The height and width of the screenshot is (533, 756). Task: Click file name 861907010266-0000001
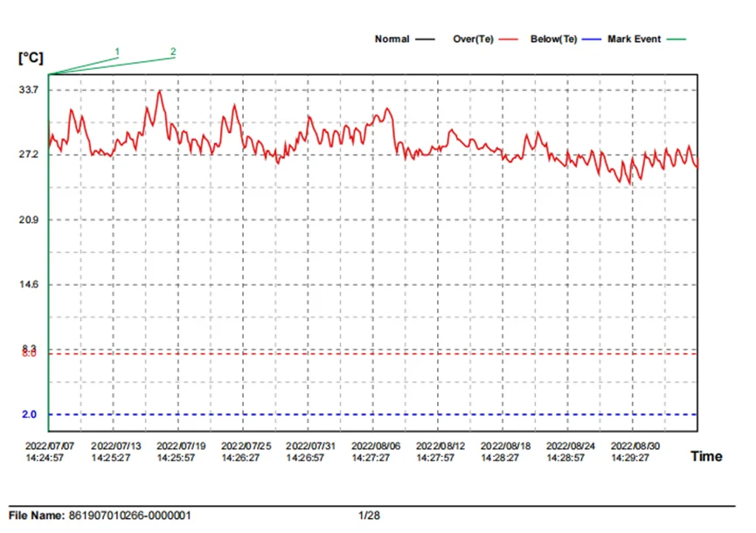pos(128,516)
